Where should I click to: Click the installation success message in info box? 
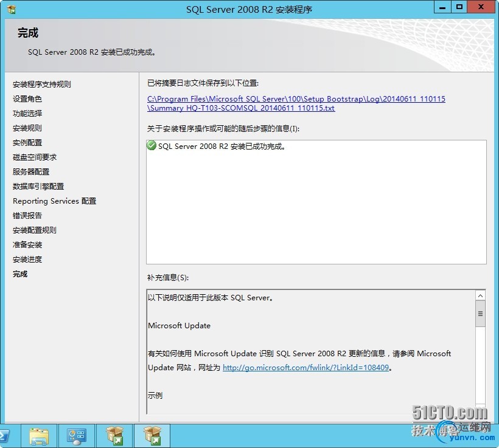[x=222, y=146]
